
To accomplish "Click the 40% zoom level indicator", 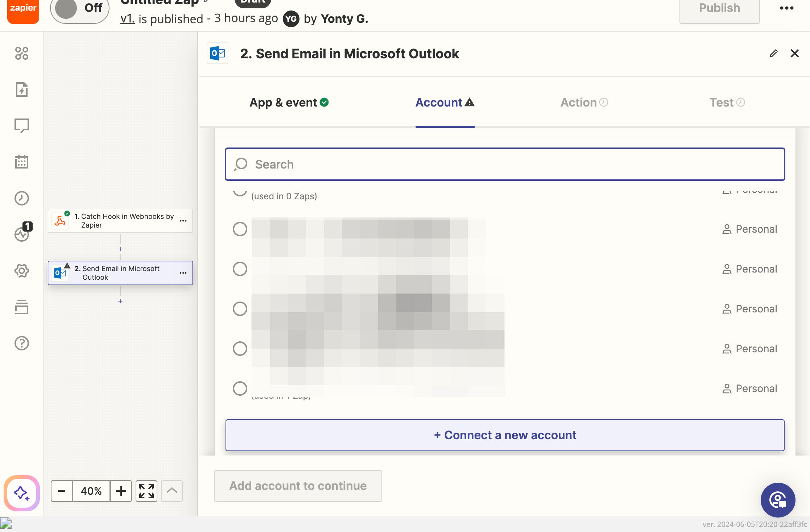I will [91, 491].
